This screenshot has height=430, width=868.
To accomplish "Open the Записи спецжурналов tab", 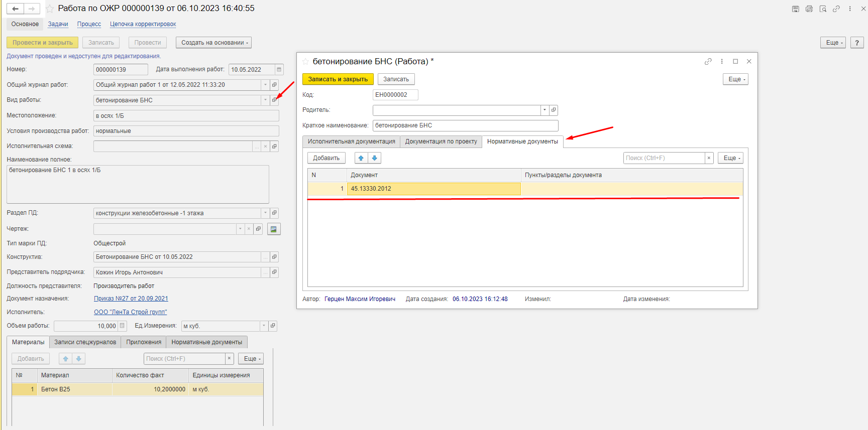I will coord(85,342).
